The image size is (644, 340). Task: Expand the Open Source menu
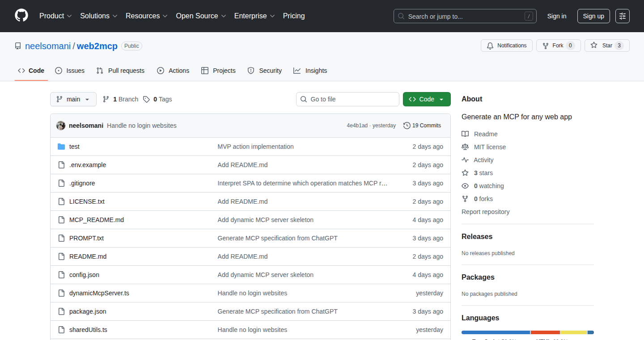[x=201, y=16]
